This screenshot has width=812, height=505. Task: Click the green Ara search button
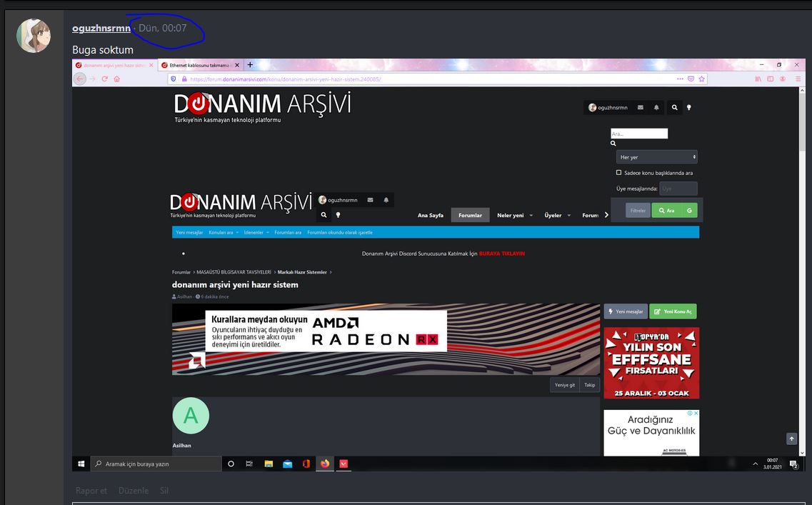click(666, 210)
